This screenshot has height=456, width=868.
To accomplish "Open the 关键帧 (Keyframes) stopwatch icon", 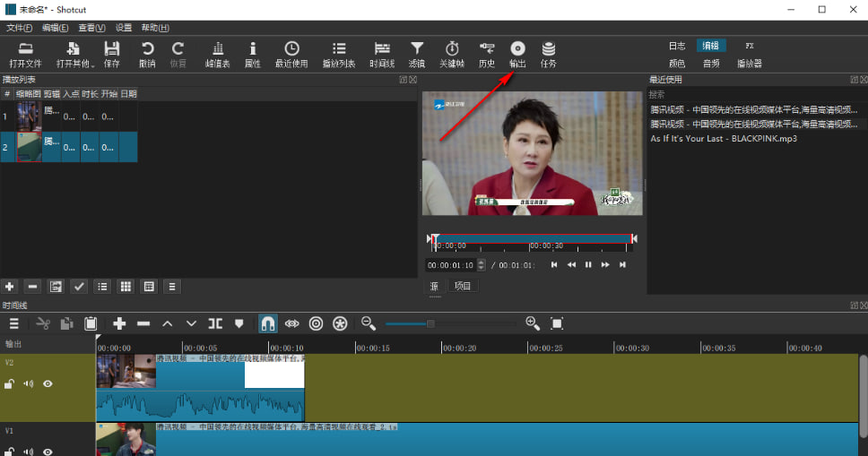I will pyautogui.click(x=452, y=49).
